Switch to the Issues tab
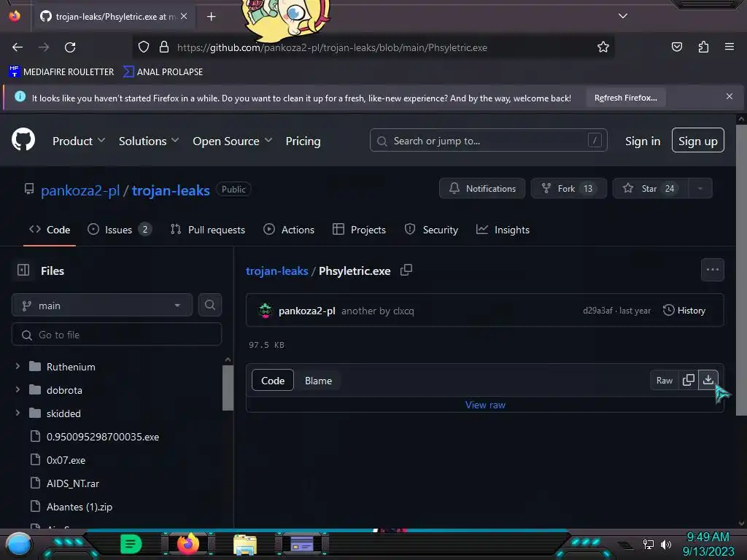This screenshot has height=560, width=747. [x=120, y=230]
